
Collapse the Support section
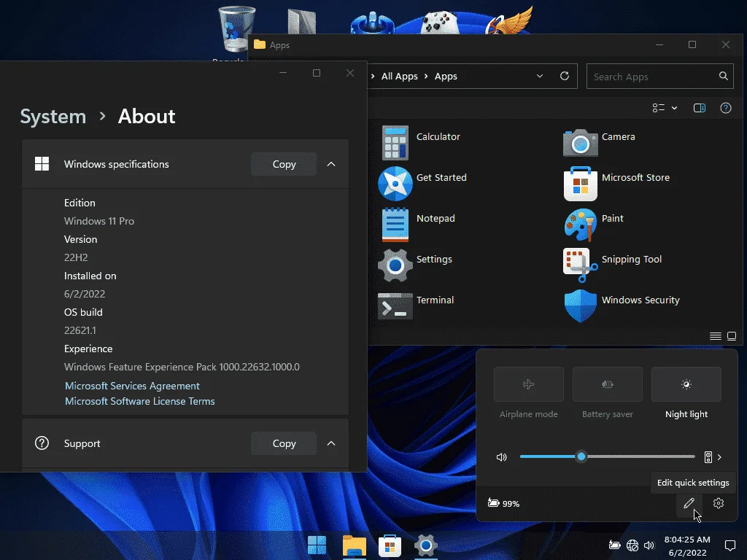click(x=331, y=443)
